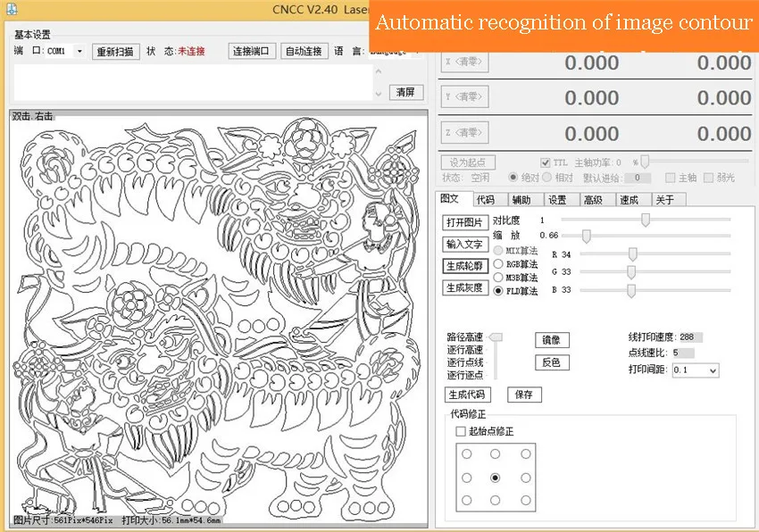The width and height of the screenshot is (759, 532).
Task: Select the top-center origin radio point
Action: [x=496, y=454]
